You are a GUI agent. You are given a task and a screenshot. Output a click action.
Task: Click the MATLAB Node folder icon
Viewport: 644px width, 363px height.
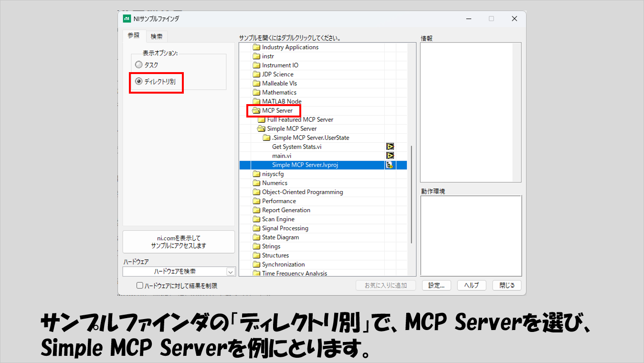(256, 102)
